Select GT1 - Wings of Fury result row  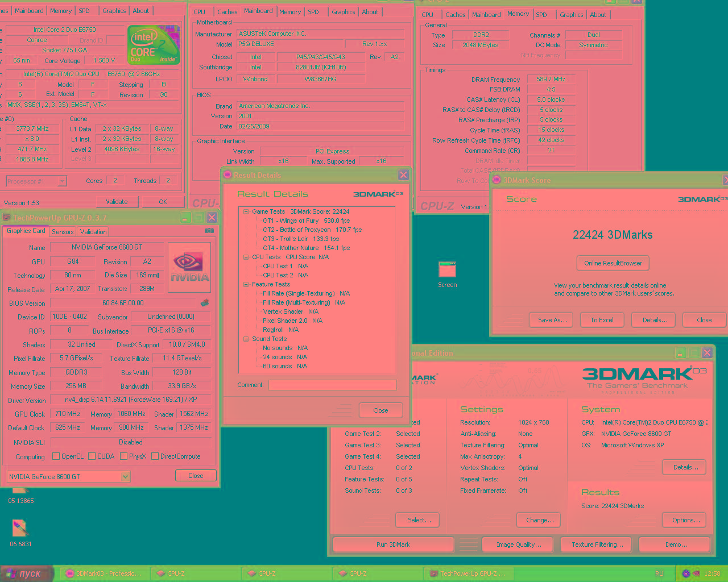pyautogui.click(x=306, y=221)
